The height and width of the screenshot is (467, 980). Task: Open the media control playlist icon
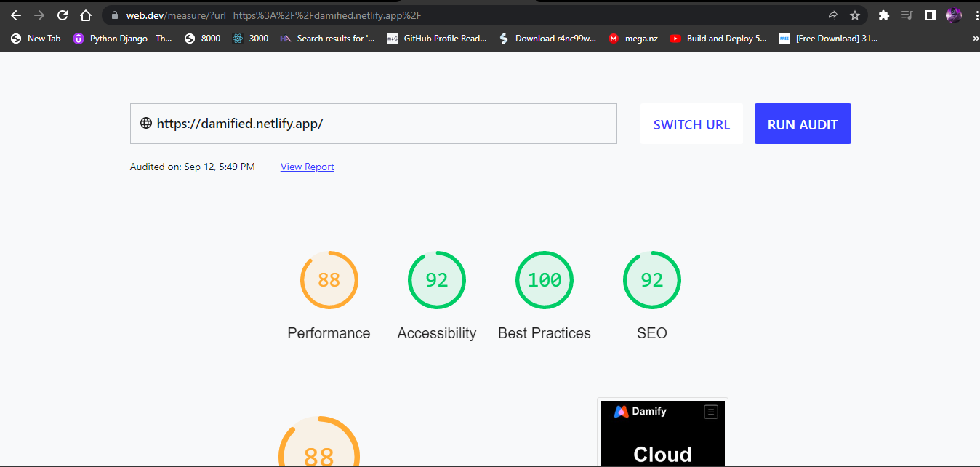907,15
